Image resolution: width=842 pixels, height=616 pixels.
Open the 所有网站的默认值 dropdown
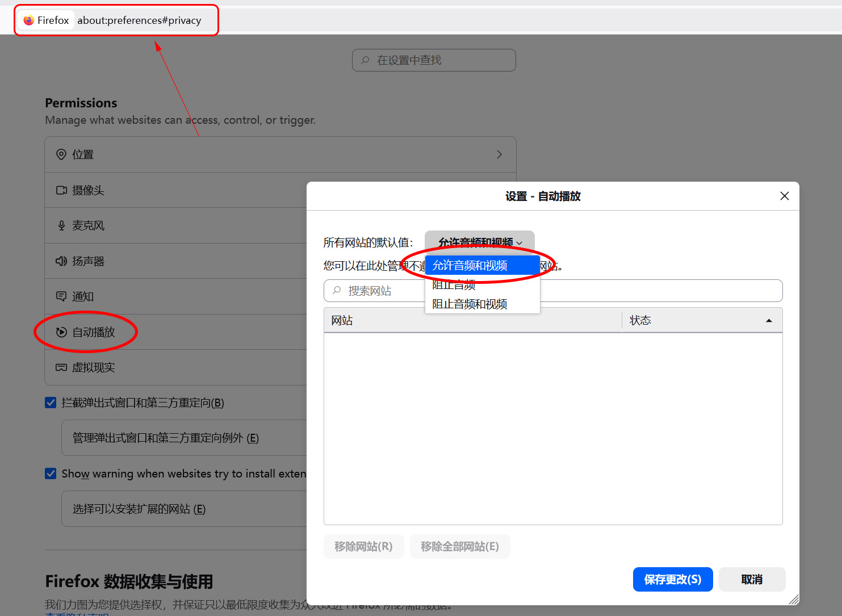(x=479, y=242)
